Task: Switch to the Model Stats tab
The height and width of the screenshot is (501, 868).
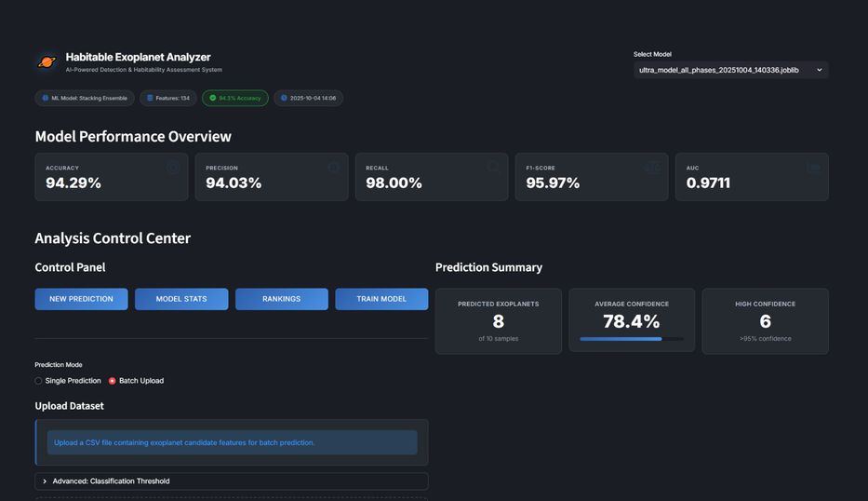Action: 181,299
